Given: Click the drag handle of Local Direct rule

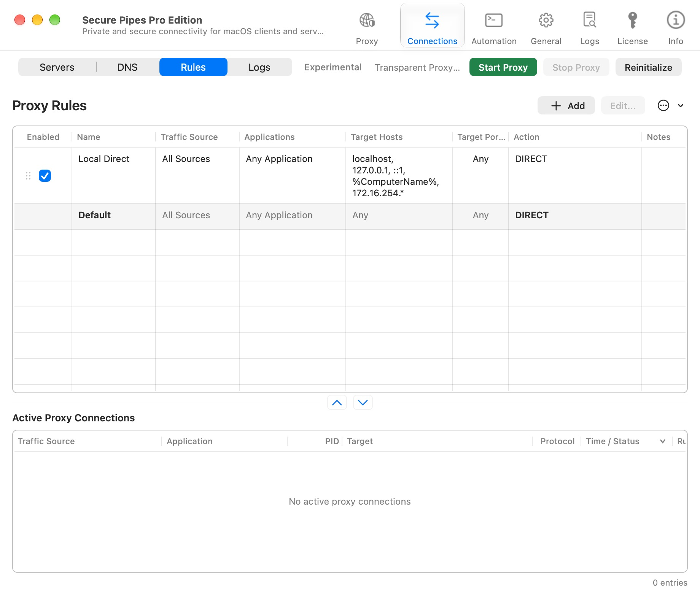Looking at the screenshot, I should coord(28,176).
